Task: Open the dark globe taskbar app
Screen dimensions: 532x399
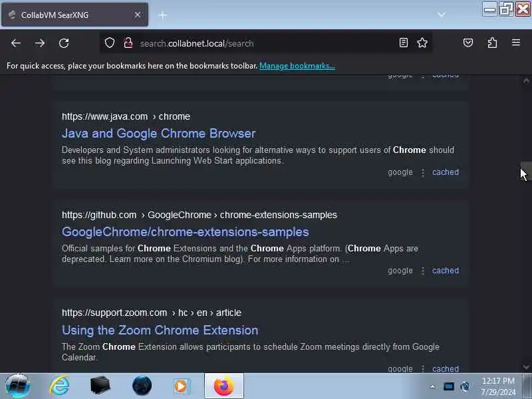Action: 142,386
